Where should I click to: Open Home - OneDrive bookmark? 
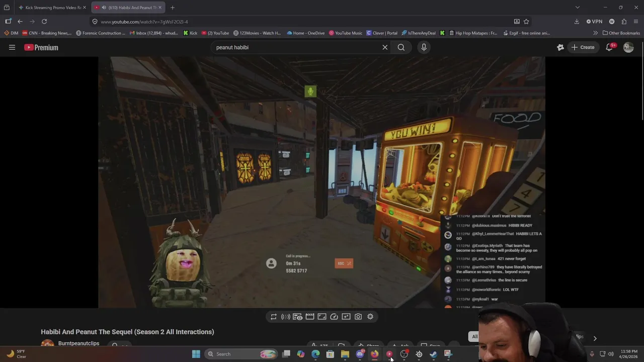[305, 33]
